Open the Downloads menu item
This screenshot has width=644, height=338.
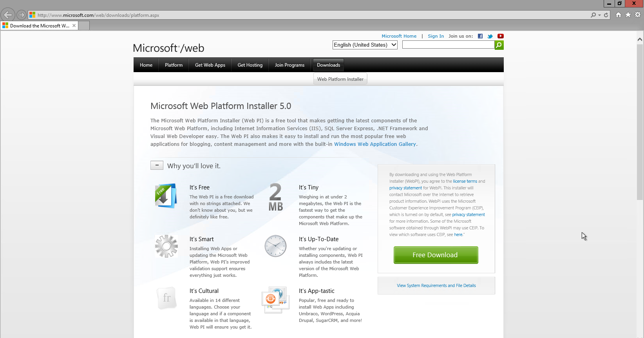(x=328, y=65)
